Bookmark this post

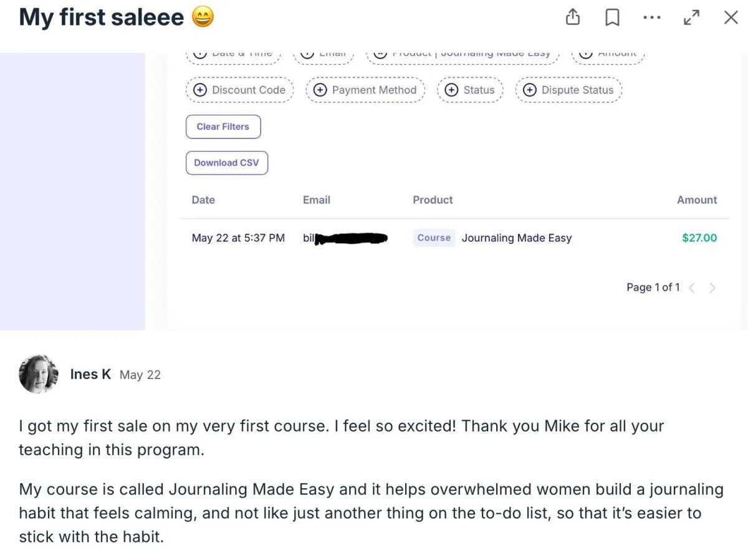tap(612, 17)
